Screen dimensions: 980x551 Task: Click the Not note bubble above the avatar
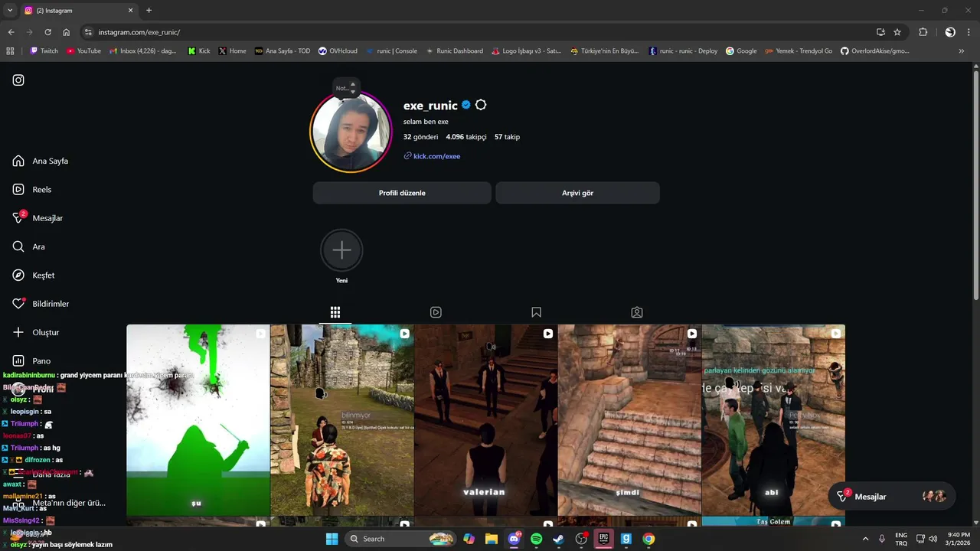tap(346, 88)
